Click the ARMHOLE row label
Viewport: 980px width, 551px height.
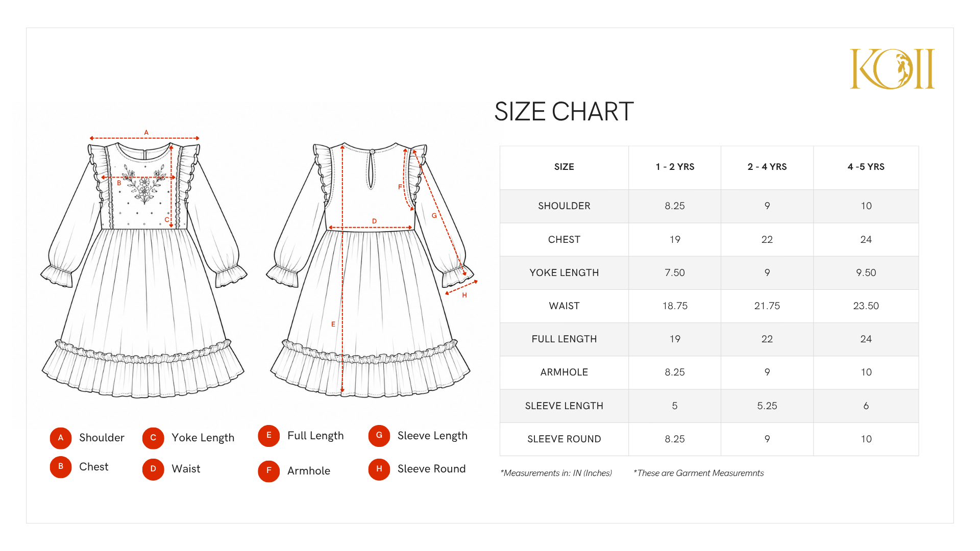tap(564, 372)
